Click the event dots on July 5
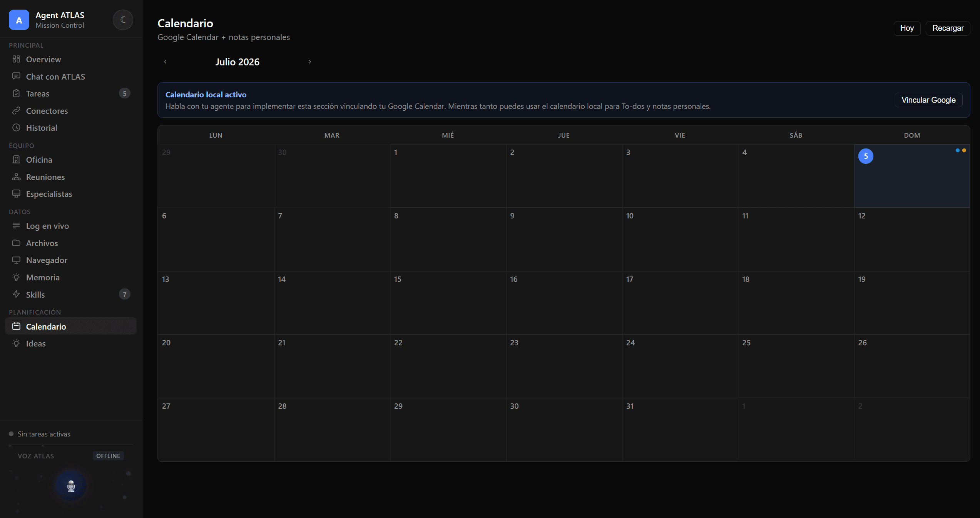 click(961, 150)
